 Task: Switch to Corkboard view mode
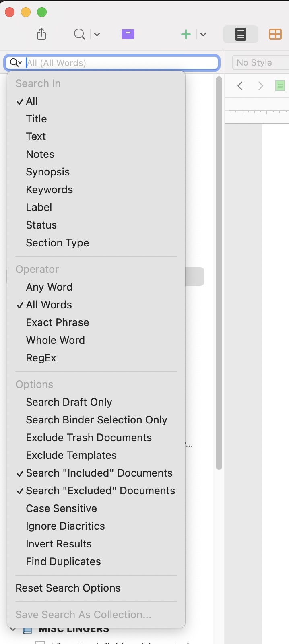(275, 34)
